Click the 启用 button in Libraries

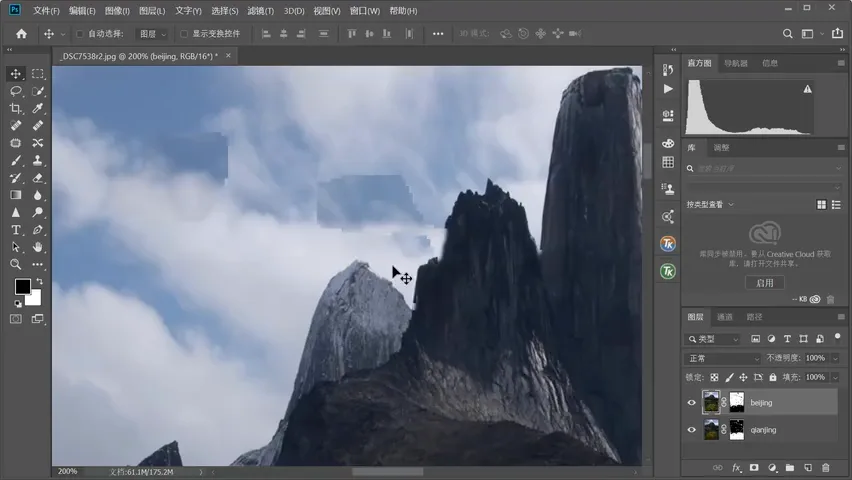tap(764, 283)
